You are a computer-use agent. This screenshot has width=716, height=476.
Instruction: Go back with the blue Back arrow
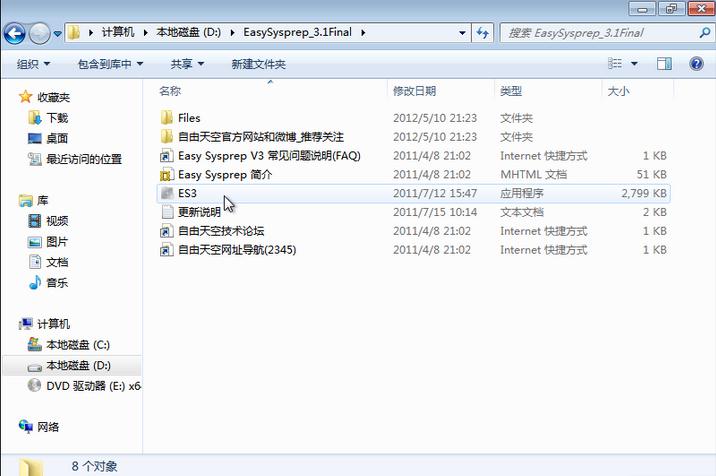[15, 33]
